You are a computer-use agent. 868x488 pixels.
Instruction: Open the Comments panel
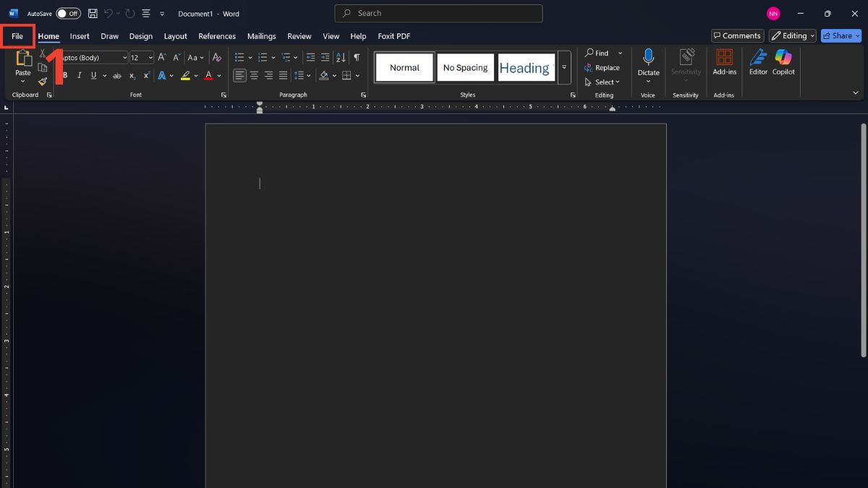(737, 35)
